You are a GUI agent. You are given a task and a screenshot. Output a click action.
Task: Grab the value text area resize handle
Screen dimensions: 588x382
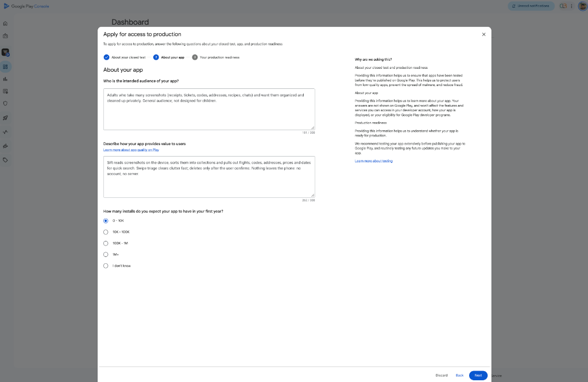pyautogui.click(x=313, y=195)
